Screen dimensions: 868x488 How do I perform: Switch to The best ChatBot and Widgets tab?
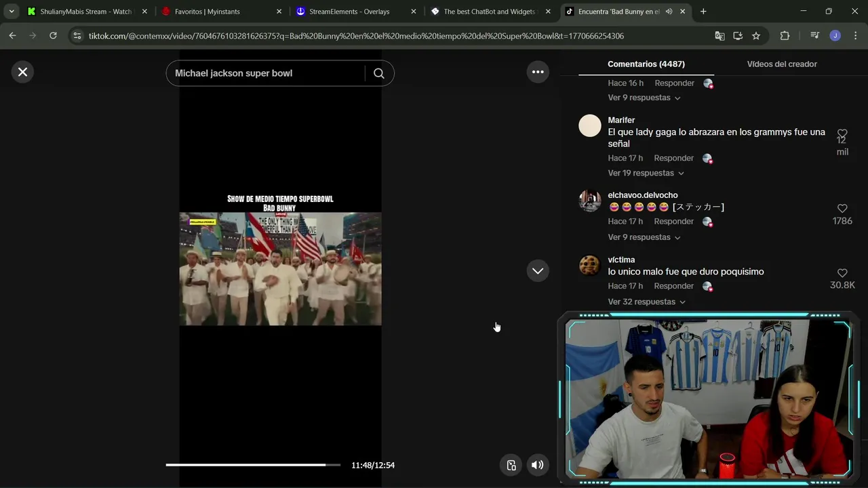(x=490, y=12)
